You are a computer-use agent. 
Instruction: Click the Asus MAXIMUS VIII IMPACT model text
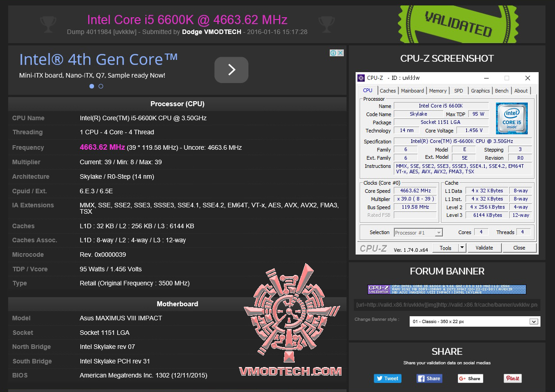tap(121, 318)
